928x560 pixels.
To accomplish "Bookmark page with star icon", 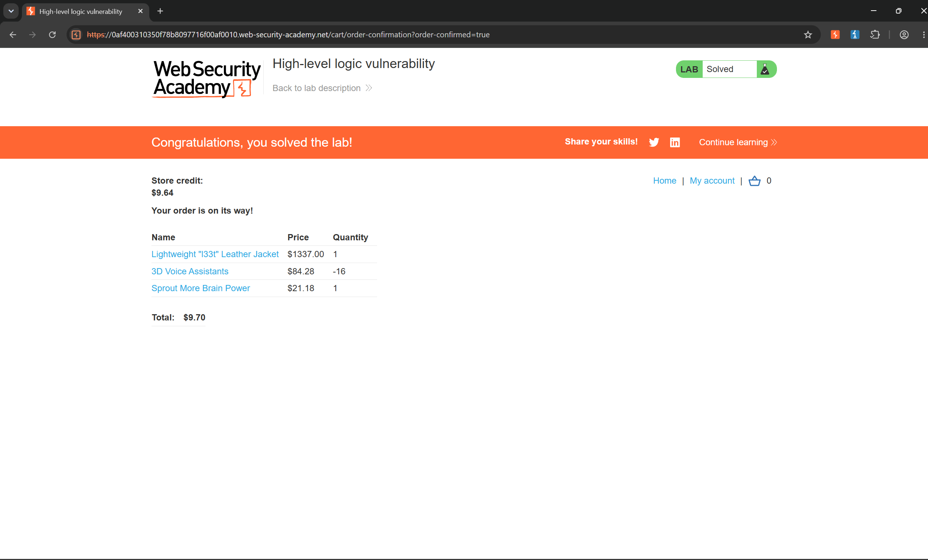I will tap(808, 35).
